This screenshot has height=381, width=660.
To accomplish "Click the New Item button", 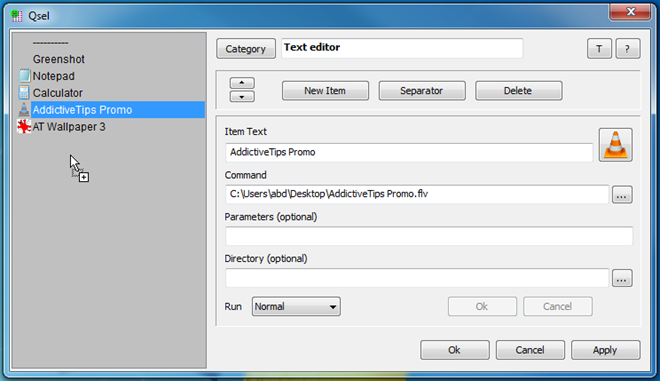I will [x=325, y=91].
